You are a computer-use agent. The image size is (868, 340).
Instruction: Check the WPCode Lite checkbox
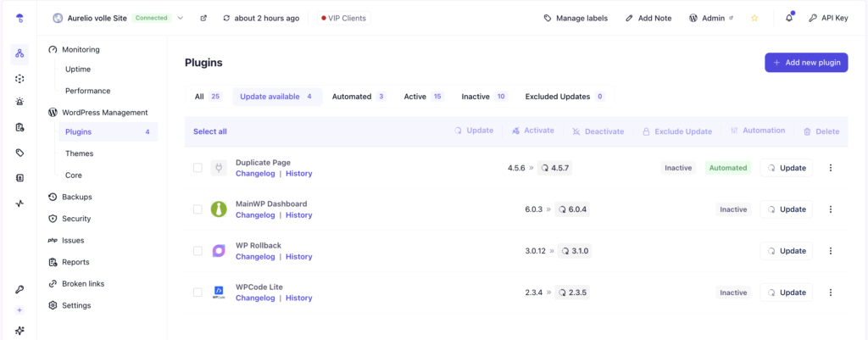point(198,293)
